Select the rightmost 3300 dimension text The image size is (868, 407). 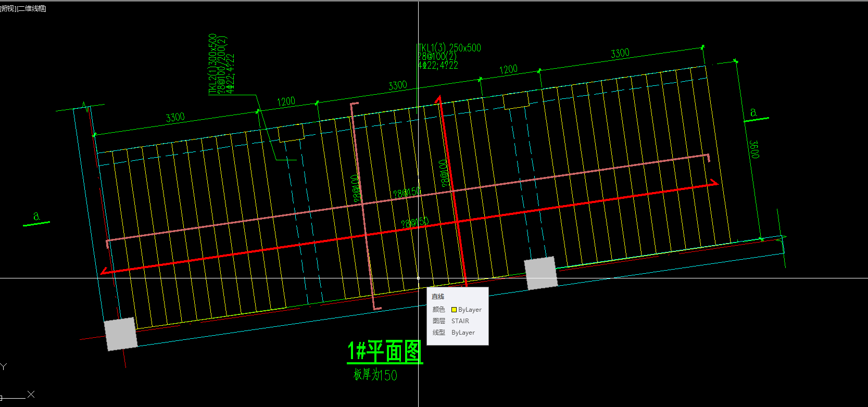[x=620, y=53]
